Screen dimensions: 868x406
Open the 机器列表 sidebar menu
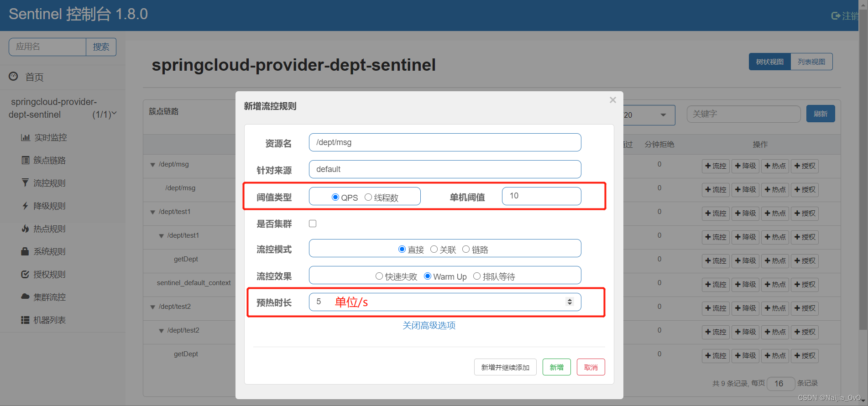pos(49,320)
